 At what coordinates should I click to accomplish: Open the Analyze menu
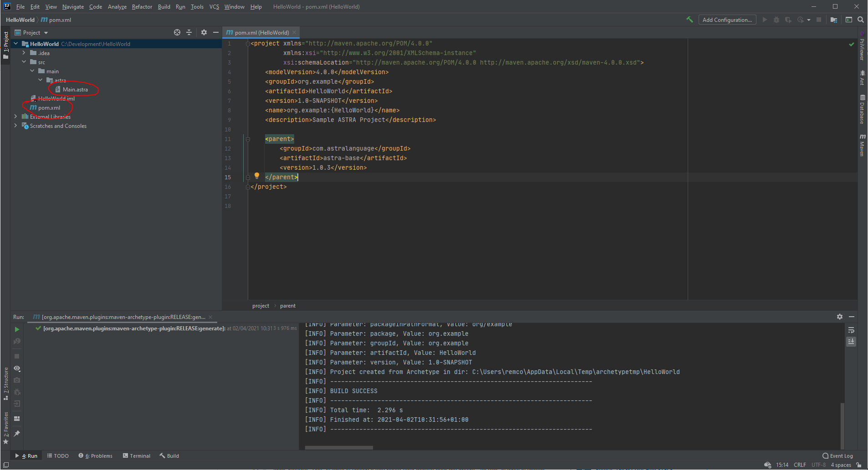coord(117,7)
